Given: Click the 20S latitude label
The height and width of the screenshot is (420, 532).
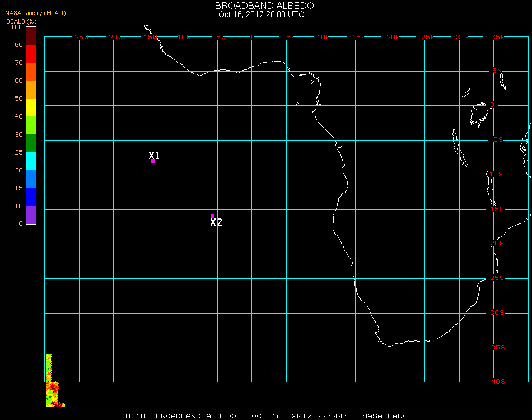Looking at the screenshot, I should pyautogui.click(x=497, y=243).
